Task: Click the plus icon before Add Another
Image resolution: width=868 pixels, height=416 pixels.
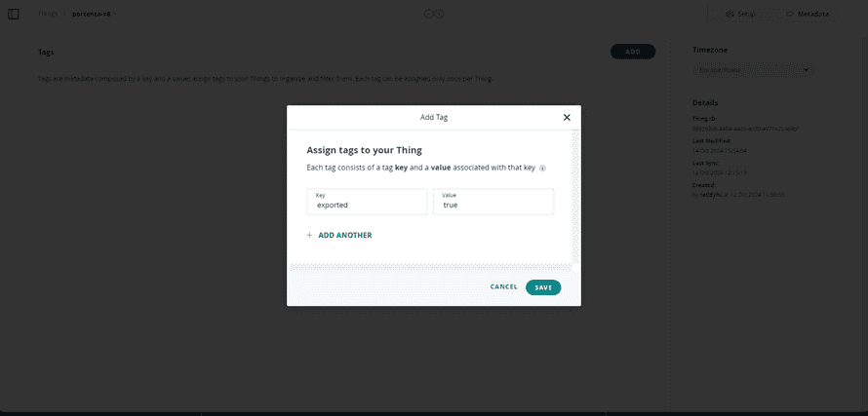Action: coord(309,235)
